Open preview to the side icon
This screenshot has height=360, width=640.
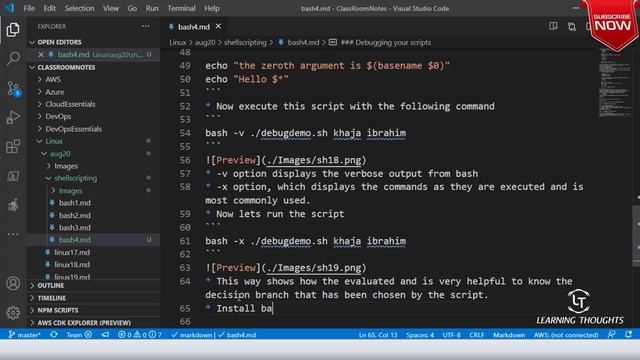coord(553,27)
